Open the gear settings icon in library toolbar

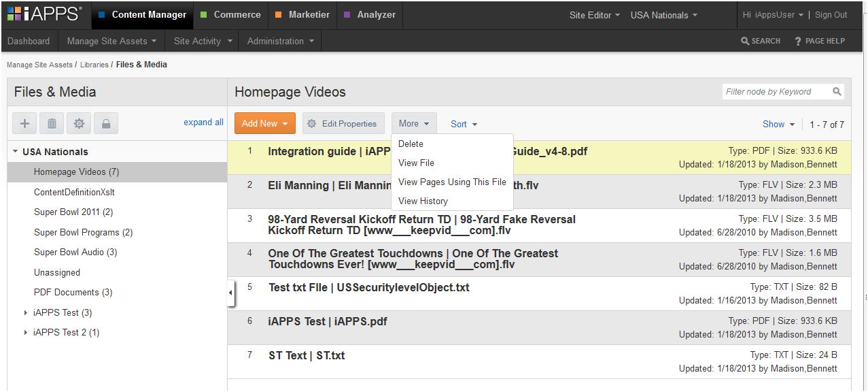tap(79, 123)
